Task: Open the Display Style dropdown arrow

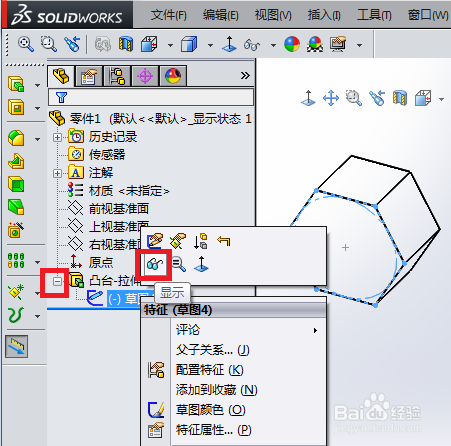Action: click(x=210, y=45)
